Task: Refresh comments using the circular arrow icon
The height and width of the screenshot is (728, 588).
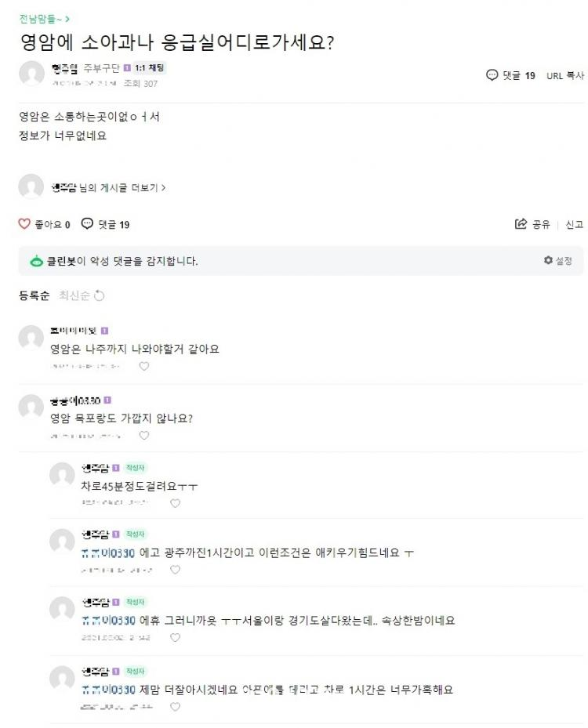Action: (100, 295)
